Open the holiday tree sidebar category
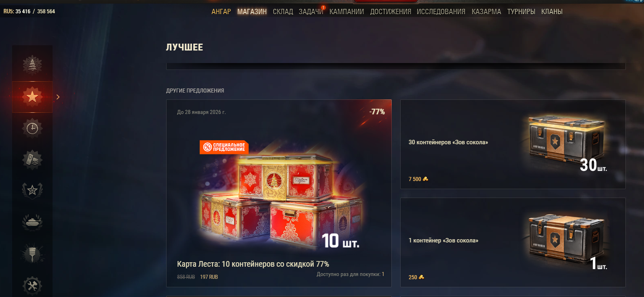 coord(32,65)
